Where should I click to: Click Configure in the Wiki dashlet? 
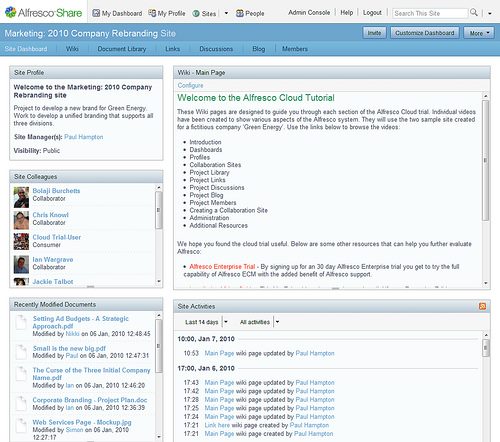coord(190,85)
